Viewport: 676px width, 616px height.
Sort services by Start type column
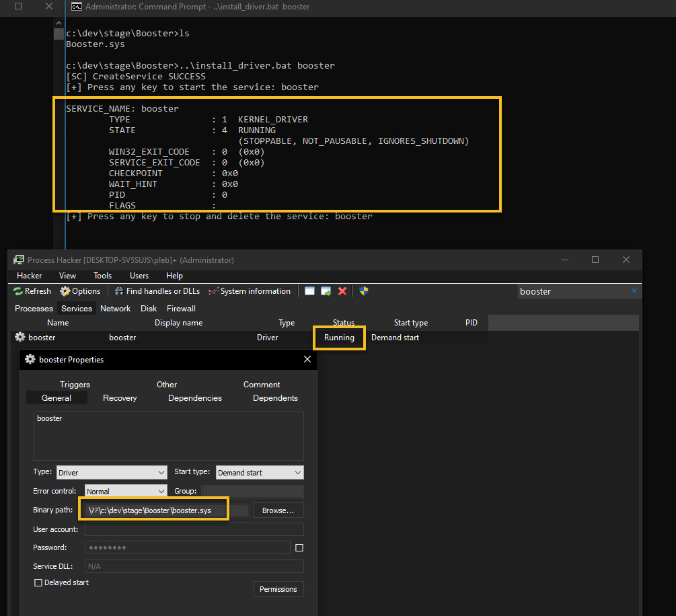tap(411, 323)
